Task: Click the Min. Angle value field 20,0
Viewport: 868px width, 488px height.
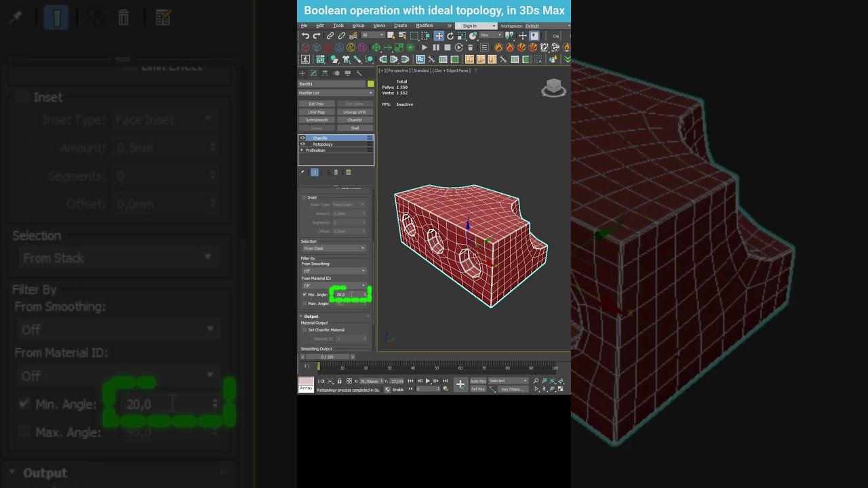Action: 349,294
